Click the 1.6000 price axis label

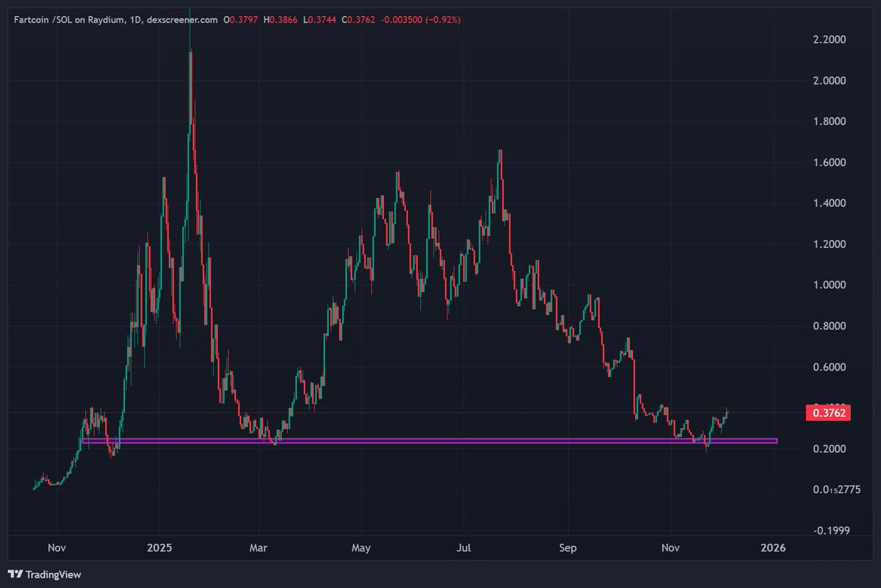(830, 162)
